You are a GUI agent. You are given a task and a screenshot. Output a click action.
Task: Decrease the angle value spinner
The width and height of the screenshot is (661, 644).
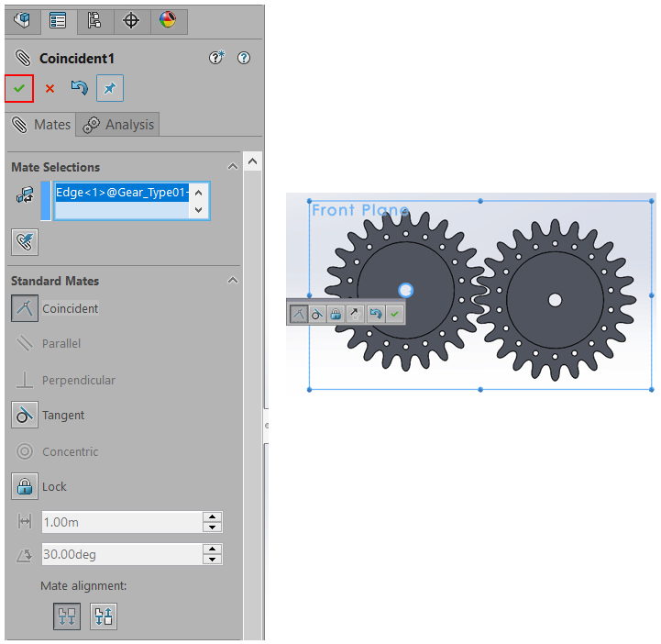coord(213,560)
